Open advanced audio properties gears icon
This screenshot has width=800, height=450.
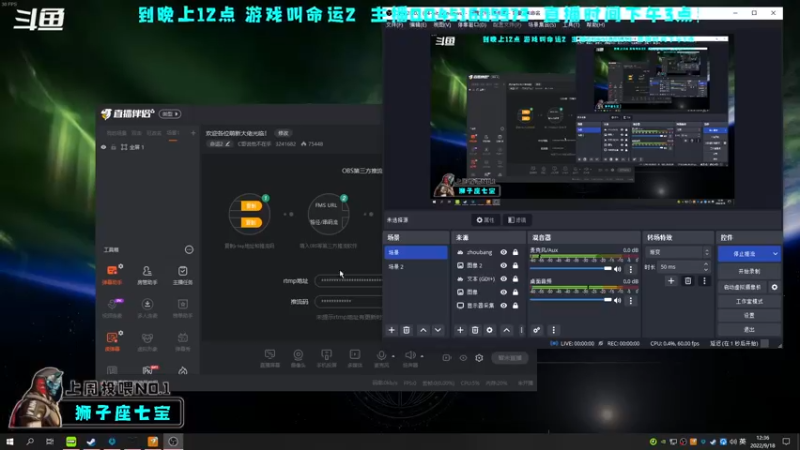tap(536, 330)
